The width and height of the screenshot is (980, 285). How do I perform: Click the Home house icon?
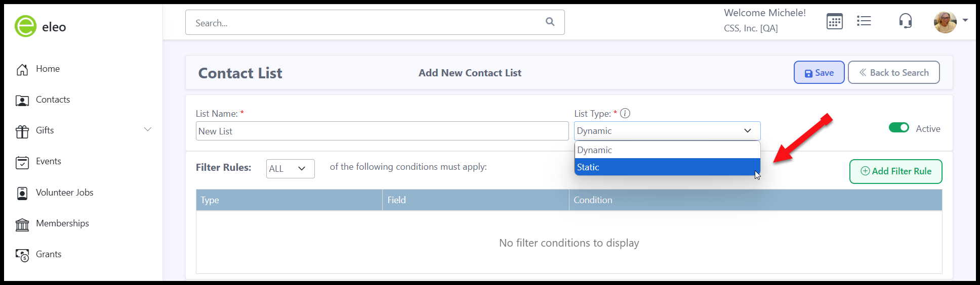tap(22, 69)
